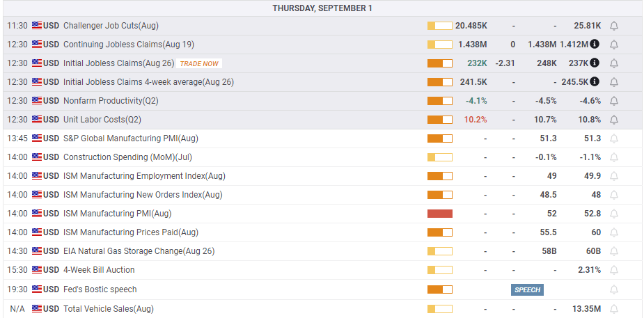
Task: Select ISM Manufacturing Prices Paid(Aug) event
Action: coord(130,232)
